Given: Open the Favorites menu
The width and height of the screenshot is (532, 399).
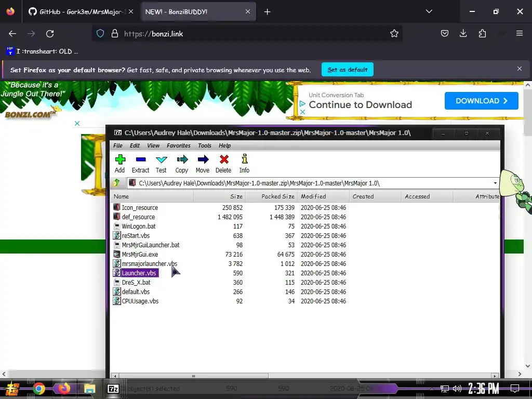Looking at the screenshot, I should click(x=179, y=145).
